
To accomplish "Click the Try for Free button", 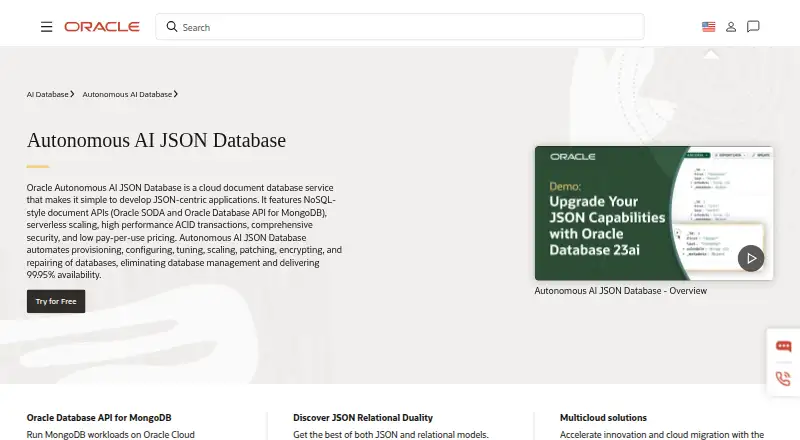I will (56, 302).
